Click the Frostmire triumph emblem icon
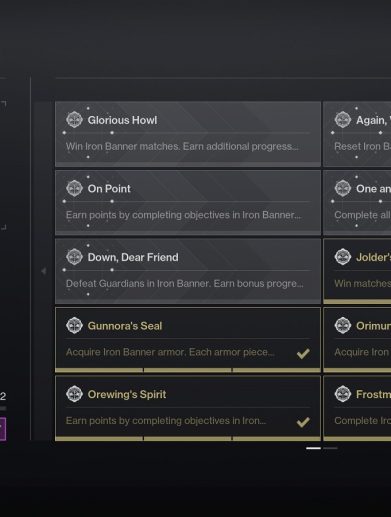Screen dimensions: 391x517 pyautogui.click(x=343, y=394)
